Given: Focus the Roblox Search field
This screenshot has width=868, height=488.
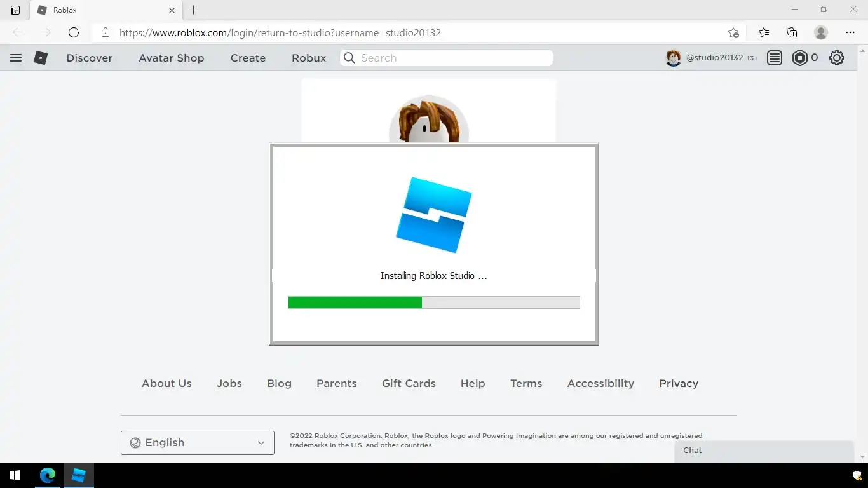Looking at the screenshot, I should (446, 58).
